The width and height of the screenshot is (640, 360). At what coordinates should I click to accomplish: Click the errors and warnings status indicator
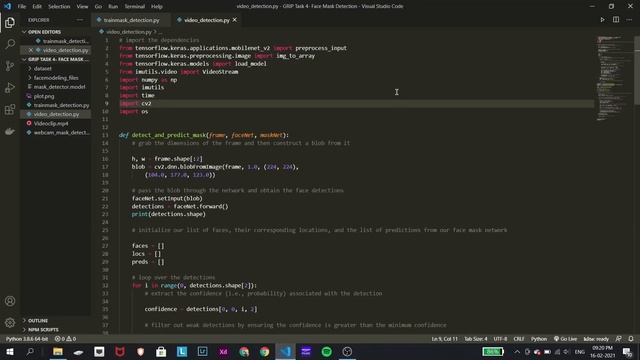[x=65, y=339]
